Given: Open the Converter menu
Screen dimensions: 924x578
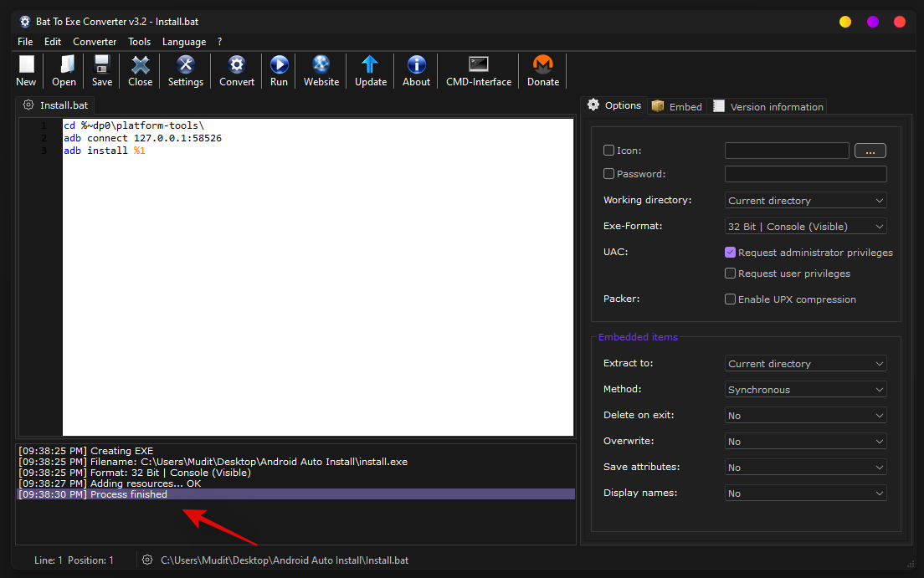Looking at the screenshot, I should tap(95, 42).
